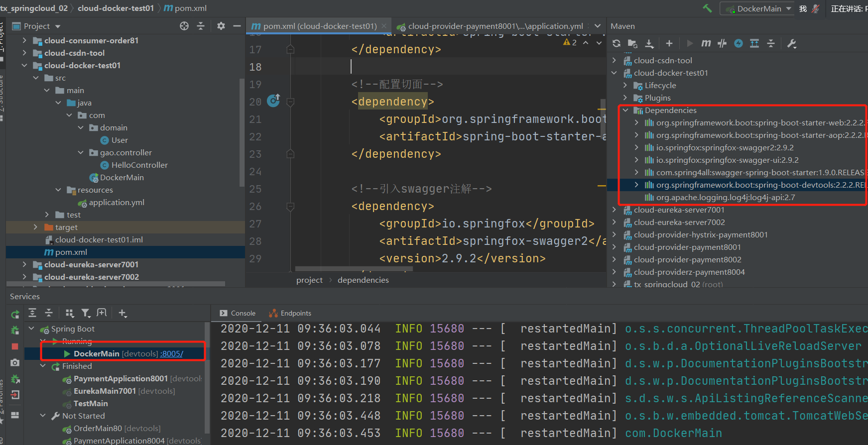Collapse all in Maven toolbar

(771, 43)
